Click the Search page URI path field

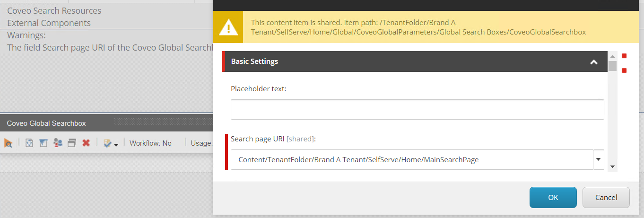coord(412,160)
